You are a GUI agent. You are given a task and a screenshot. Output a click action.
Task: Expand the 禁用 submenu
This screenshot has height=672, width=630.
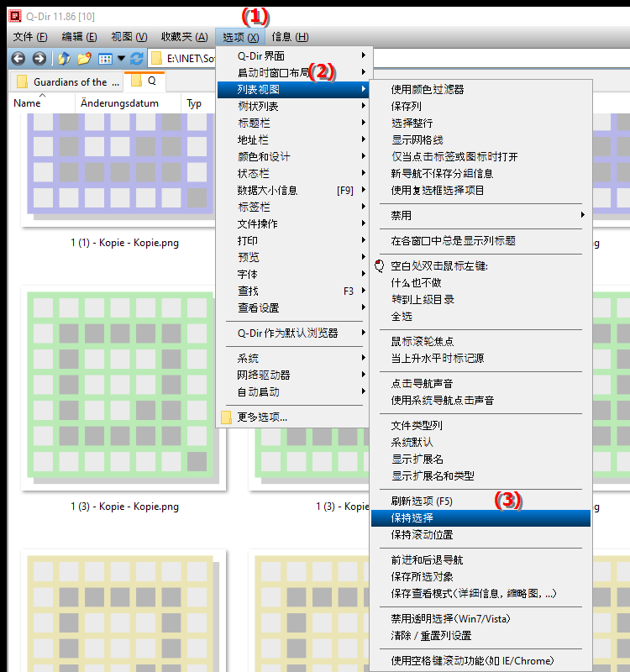click(480, 215)
